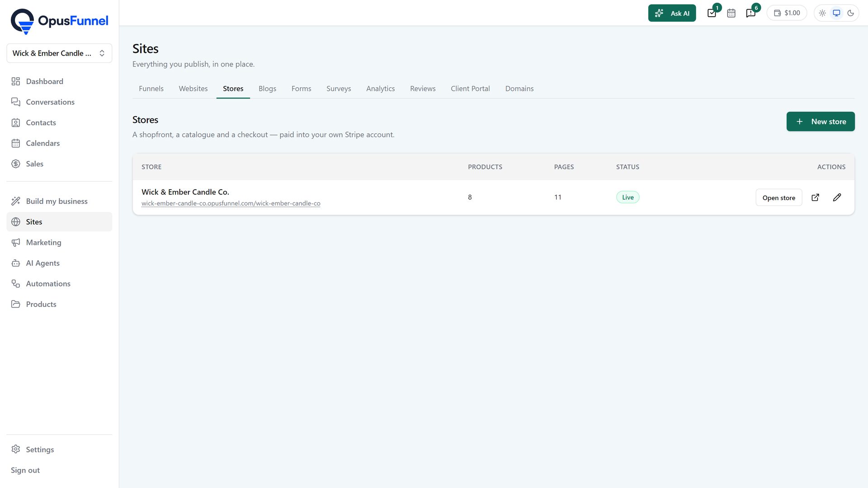
Task: Open store in new tab external-link icon
Action: [815, 197]
